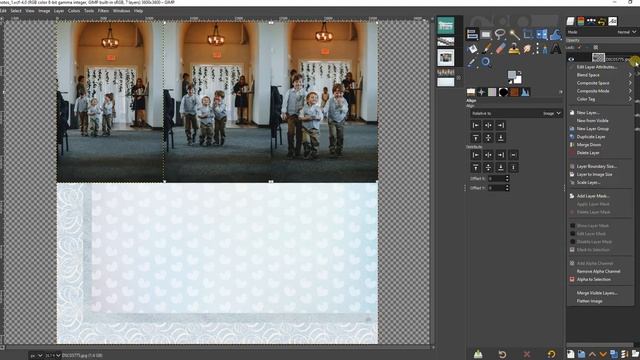Select the Free Select lasso tool

click(500, 34)
